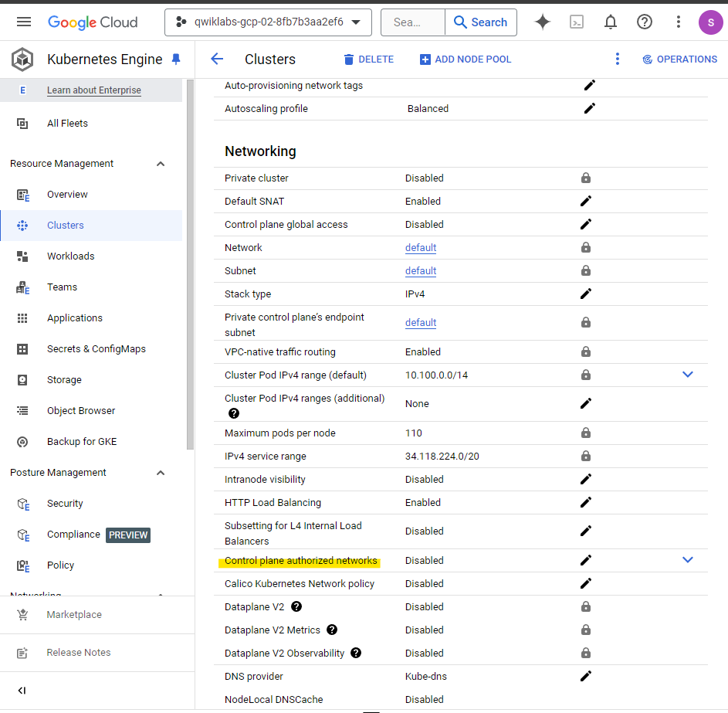The image size is (728, 713).
Task: Pin Kubernetes Engine product
Action: pos(176,59)
